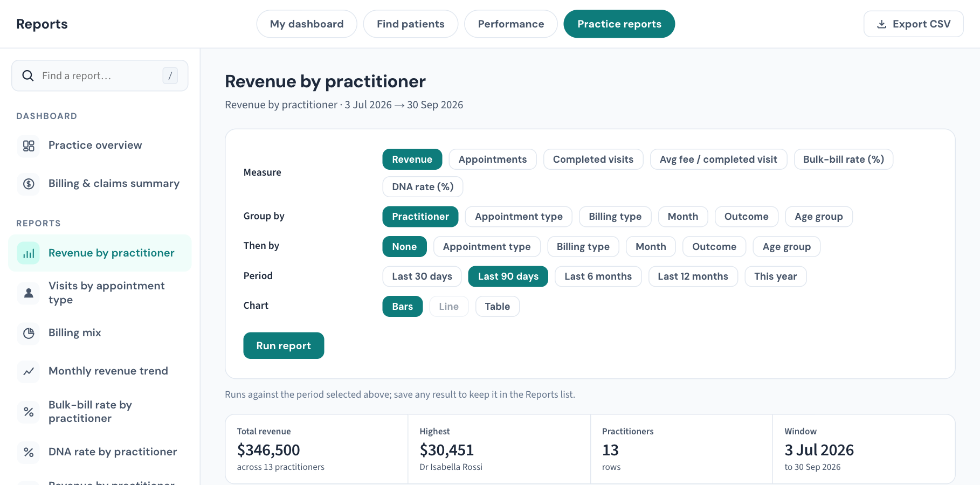Switch chart type to Table
Screen dimensions: 980x485
click(497, 307)
